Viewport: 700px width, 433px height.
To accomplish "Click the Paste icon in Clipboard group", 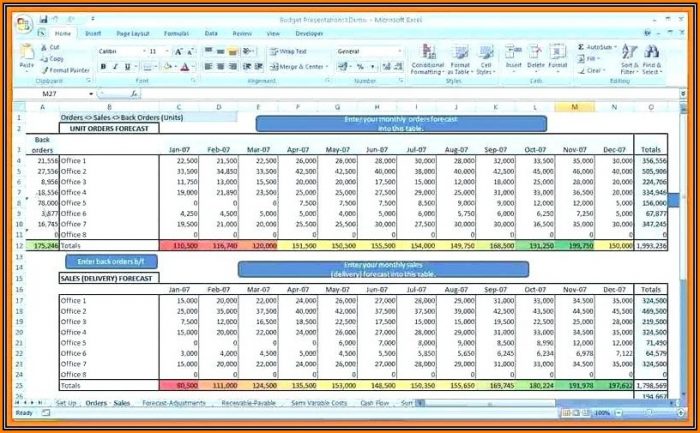I will 27,56.
